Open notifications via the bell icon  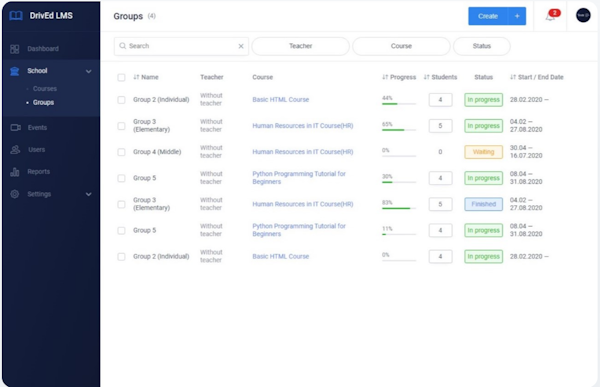coord(550,16)
